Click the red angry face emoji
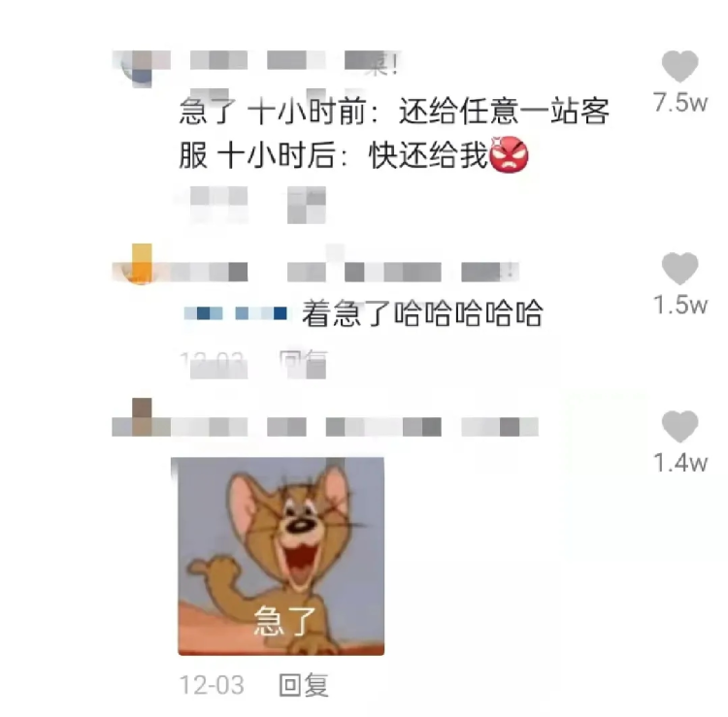This screenshot has width=728, height=717. pyautogui.click(x=509, y=155)
